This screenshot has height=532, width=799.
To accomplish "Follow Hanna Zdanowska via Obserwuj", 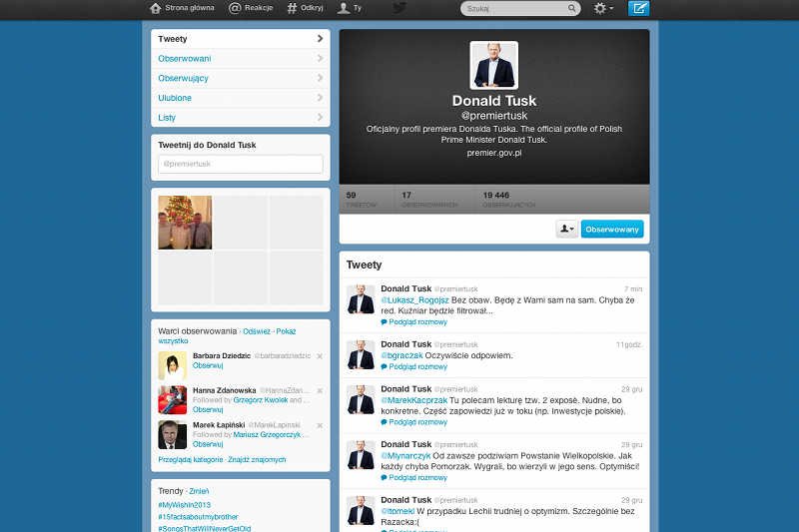I will click(x=208, y=410).
